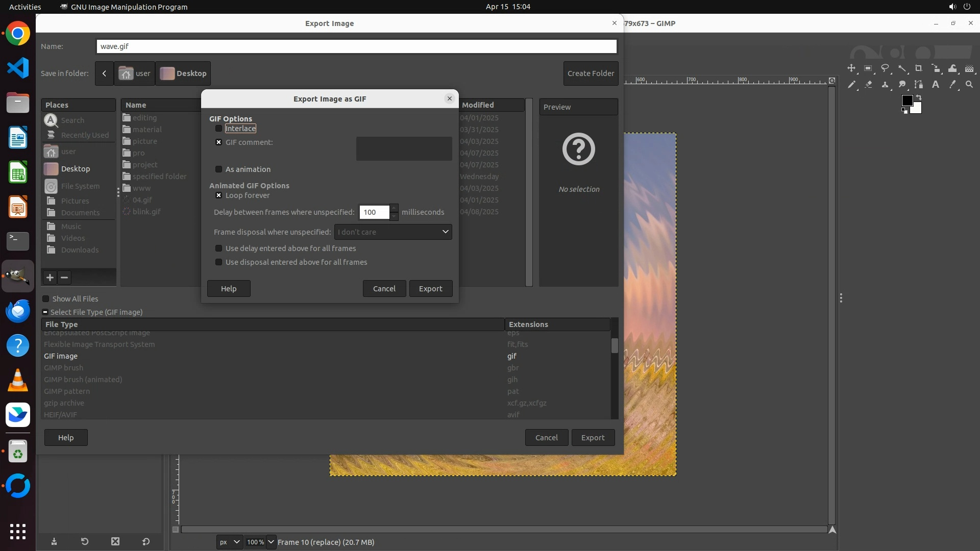980x551 pixels.
Task: Select the Text tool
Action: pyautogui.click(x=936, y=85)
